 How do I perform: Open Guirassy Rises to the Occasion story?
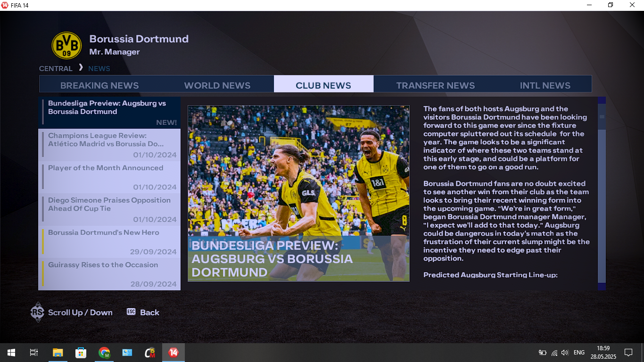pos(109,274)
